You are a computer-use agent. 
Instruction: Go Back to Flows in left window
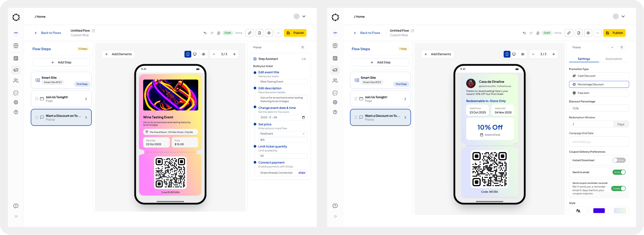48,33
